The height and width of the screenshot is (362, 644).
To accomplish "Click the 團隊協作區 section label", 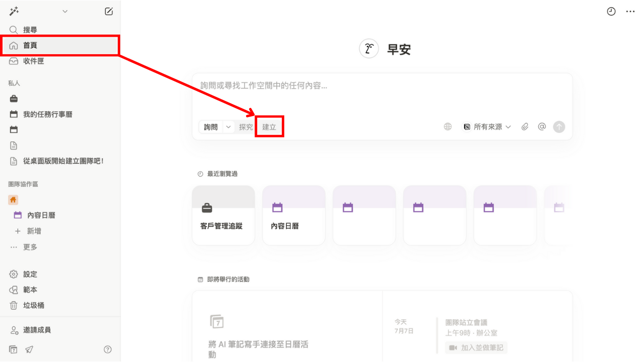I will point(23,185).
